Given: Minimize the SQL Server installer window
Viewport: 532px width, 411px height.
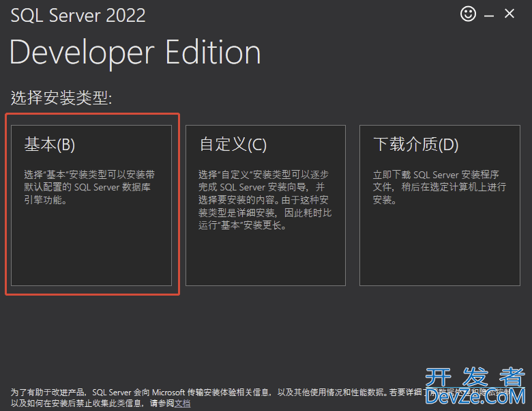Looking at the screenshot, I should tap(489, 15).
